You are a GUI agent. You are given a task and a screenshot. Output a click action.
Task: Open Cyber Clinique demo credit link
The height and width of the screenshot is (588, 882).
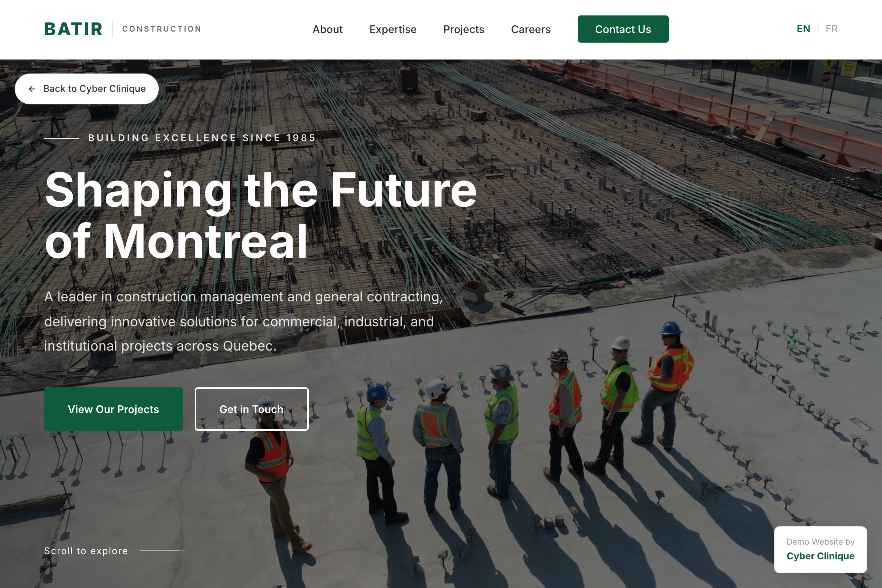[x=820, y=556]
